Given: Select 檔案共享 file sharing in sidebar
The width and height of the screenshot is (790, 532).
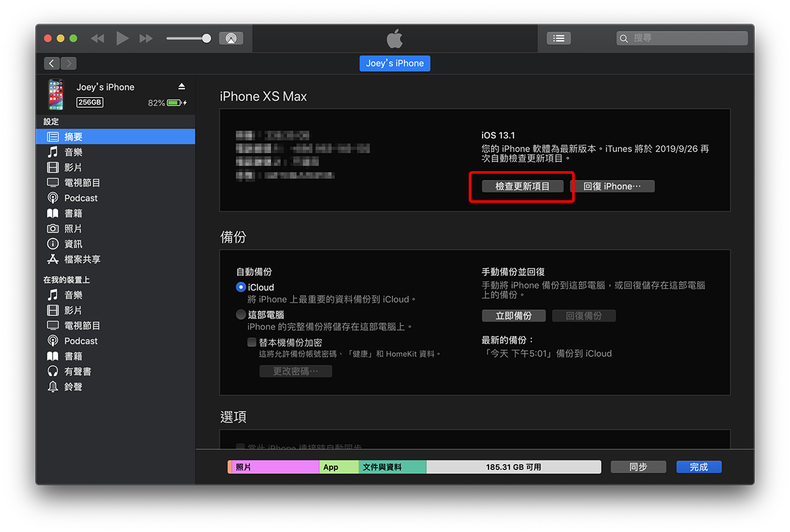Looking at the screenshot, I should click(82, 259).
